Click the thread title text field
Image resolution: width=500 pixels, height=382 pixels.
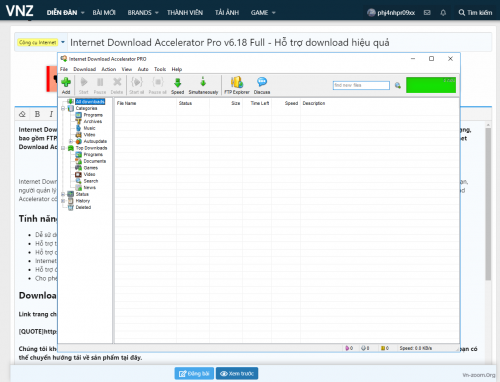[x=279, y=43]
